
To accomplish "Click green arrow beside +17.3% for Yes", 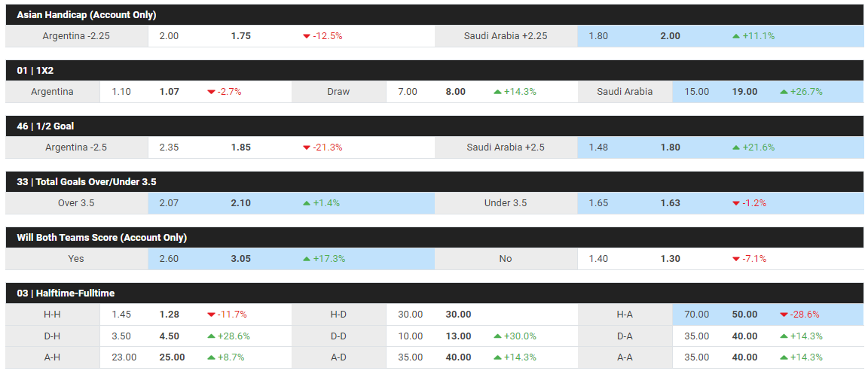I will [306, 259].
